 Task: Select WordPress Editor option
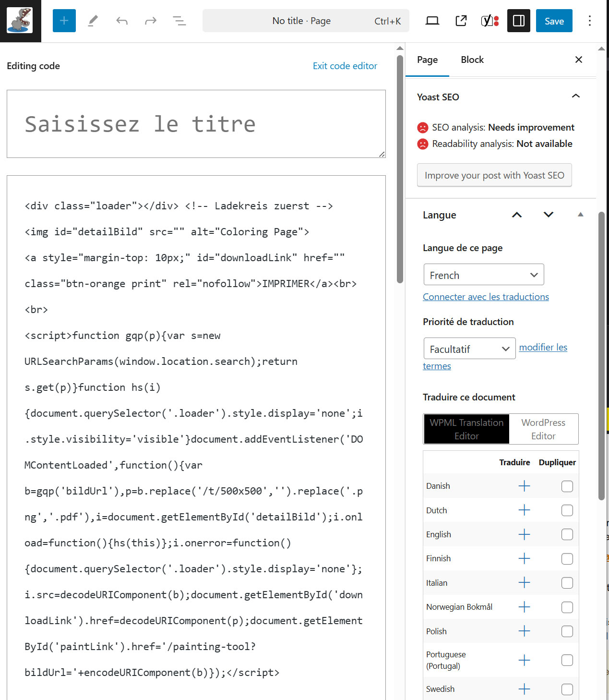tap(543, 429)
